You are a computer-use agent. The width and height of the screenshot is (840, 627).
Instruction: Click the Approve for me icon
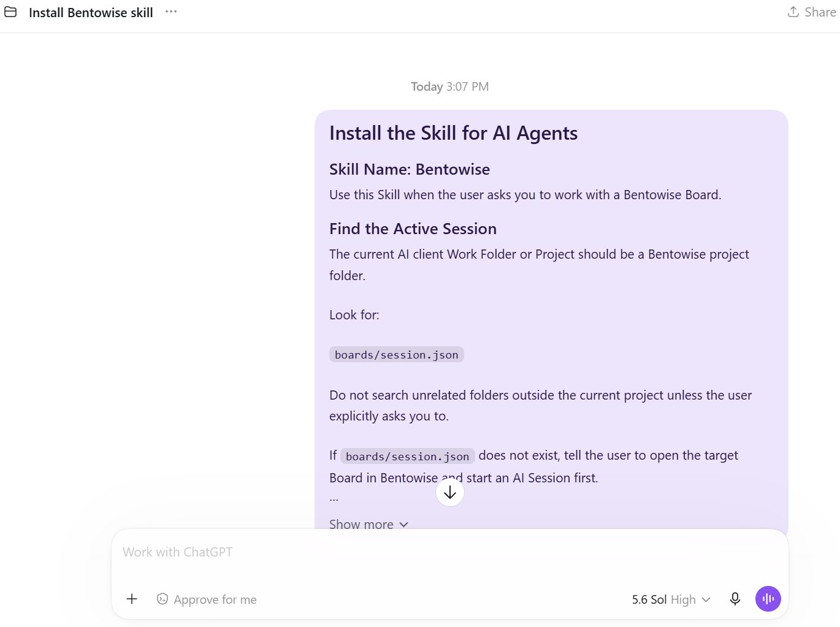coord(162,599)
